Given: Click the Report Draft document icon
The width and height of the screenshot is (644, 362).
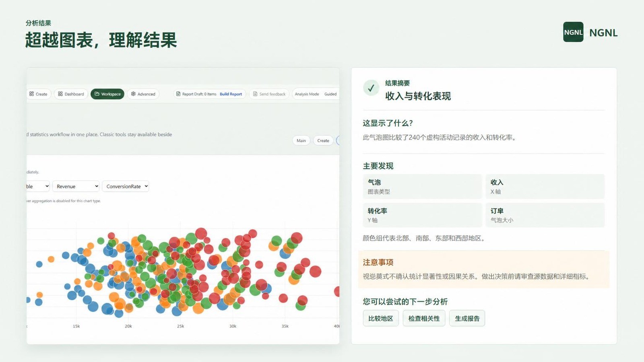Looking at the screenshot, I should point(178,94).
